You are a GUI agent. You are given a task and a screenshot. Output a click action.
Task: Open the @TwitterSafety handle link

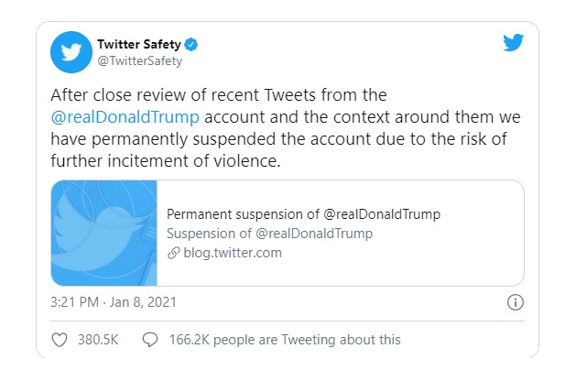click(x=139, y=60)
